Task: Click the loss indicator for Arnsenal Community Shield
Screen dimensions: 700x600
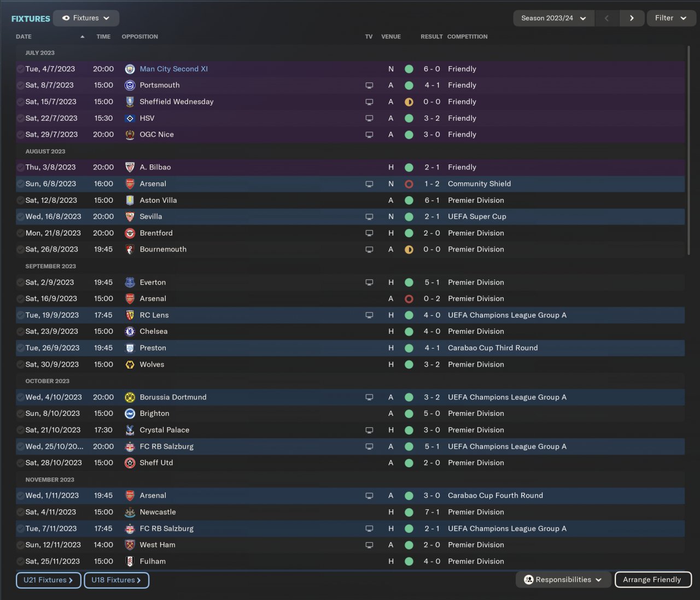Action: (x=409, y=184)
